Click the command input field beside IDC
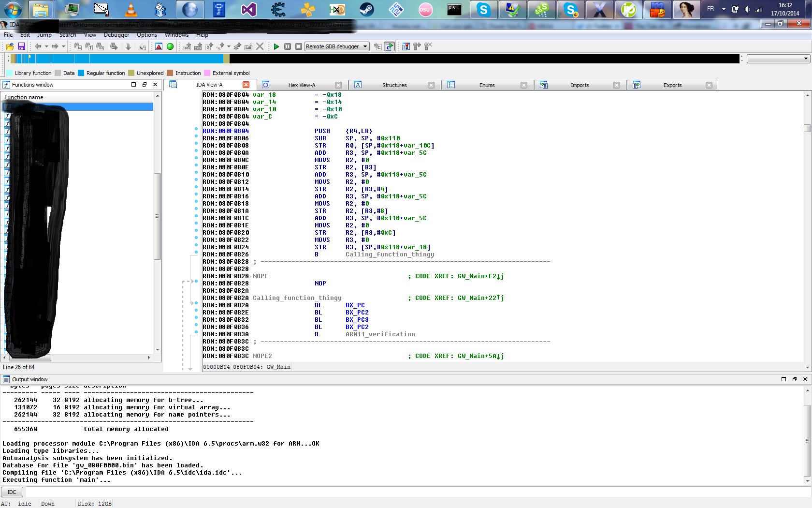The image size is (812, 508). pyautogui.click(x=416, y=492)
